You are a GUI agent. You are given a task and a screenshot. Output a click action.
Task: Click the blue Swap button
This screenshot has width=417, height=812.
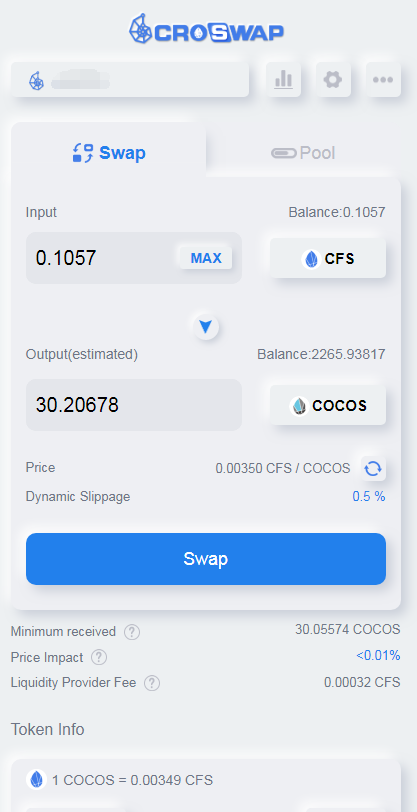pos(206,559)
